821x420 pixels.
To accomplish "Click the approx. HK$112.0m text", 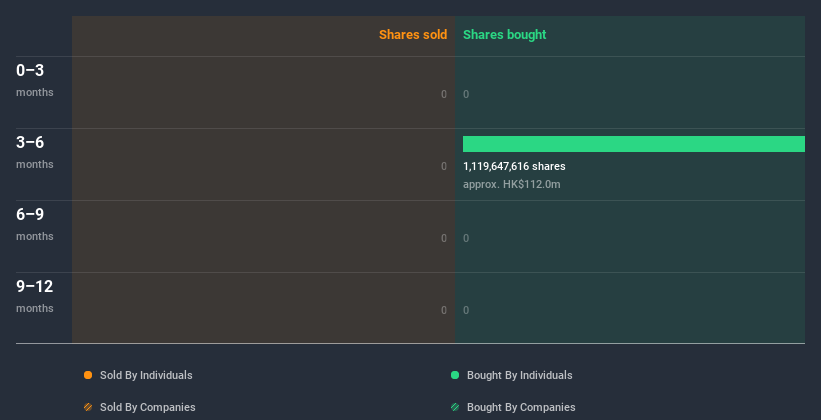I will pos(512,184).
